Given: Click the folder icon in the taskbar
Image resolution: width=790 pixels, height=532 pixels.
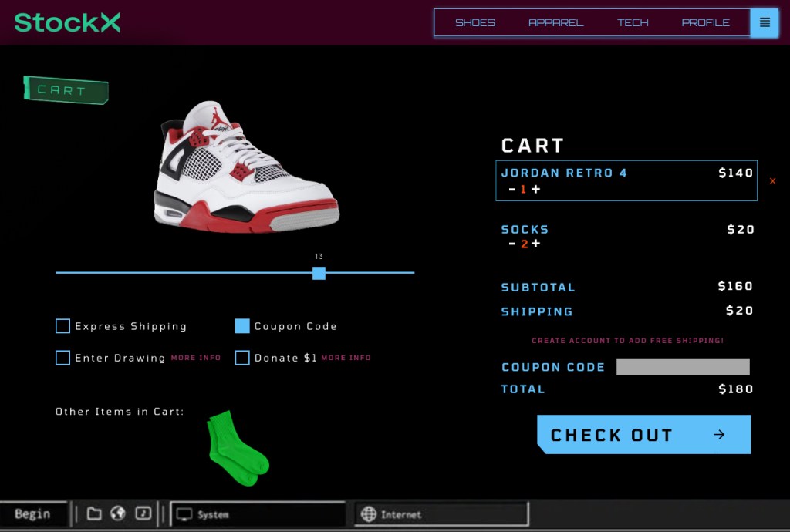Looking at the screenshot, I should click(x=94, y=513).
